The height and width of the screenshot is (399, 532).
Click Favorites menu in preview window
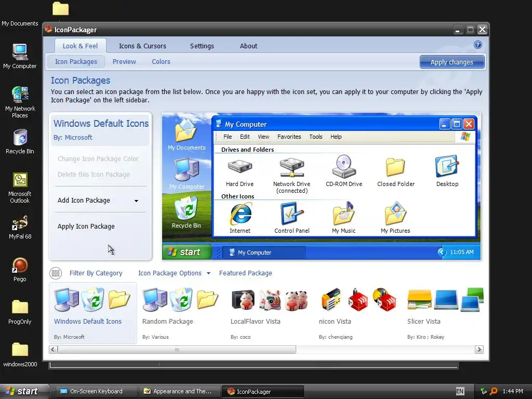pyautogui.click(x=289, y=137)
